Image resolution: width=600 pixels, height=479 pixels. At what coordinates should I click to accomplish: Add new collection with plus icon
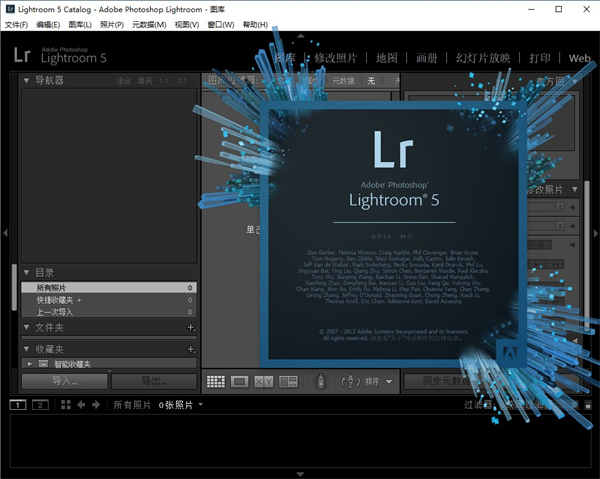pyautogui.click(x=191, y=349)
